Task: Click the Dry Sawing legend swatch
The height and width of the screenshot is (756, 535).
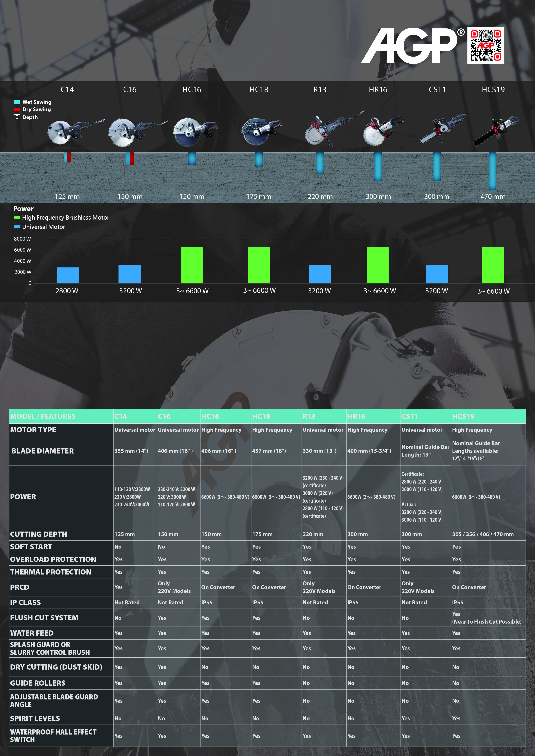Action: (x=17, y=109)
